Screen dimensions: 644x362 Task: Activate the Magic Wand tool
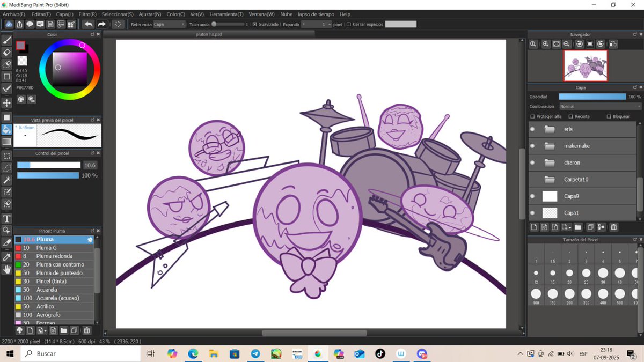[7, 180]
